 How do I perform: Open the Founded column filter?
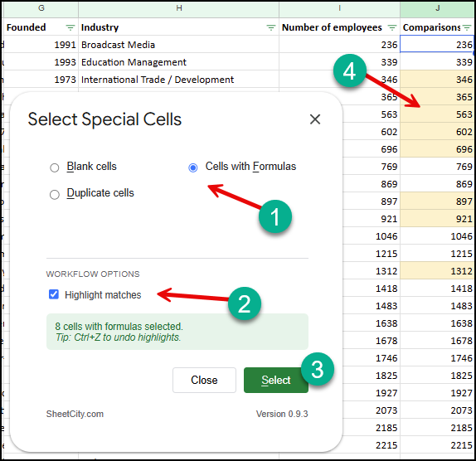(x=70, y=27)
